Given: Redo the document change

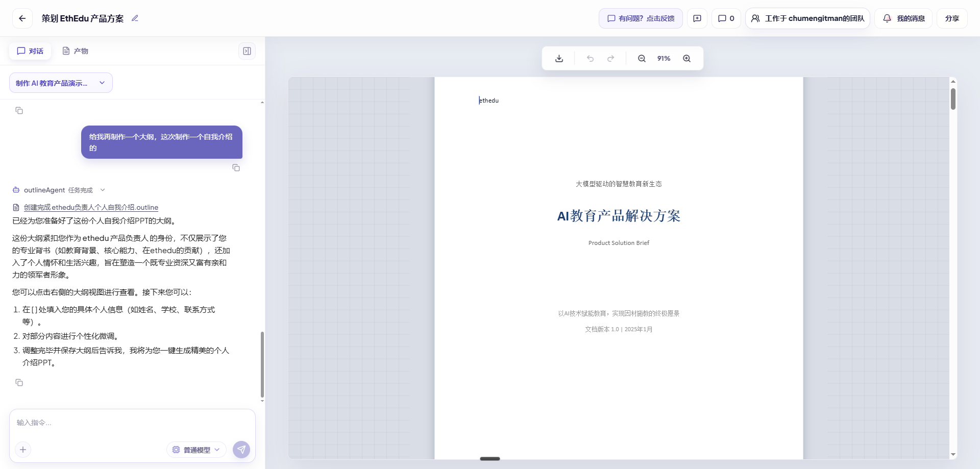Looking at the screenshot, I should pos(611,59).
